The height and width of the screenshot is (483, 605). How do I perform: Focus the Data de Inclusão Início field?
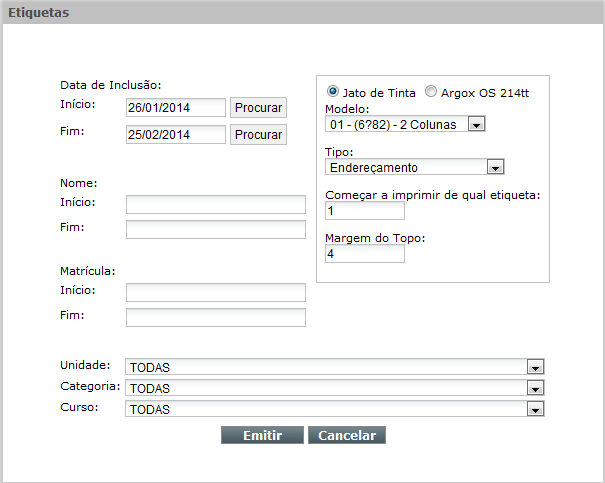pyautogui.click(x=176, y=108)
